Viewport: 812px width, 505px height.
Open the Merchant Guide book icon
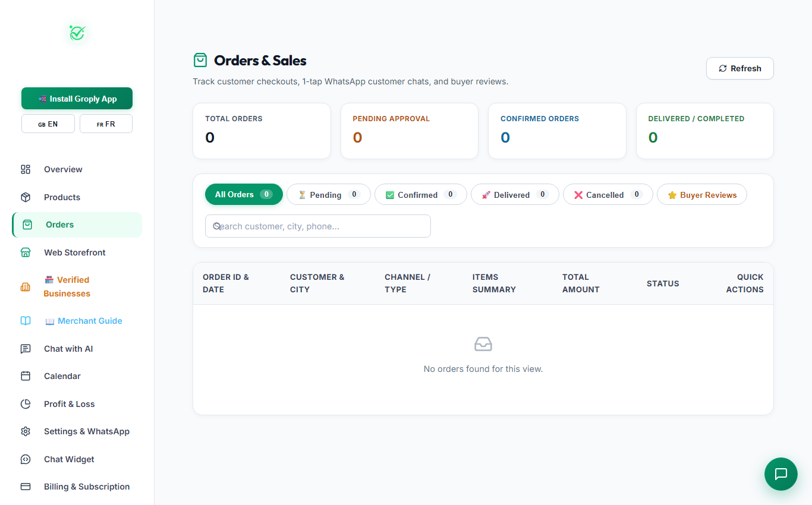(x=26, y=321)
